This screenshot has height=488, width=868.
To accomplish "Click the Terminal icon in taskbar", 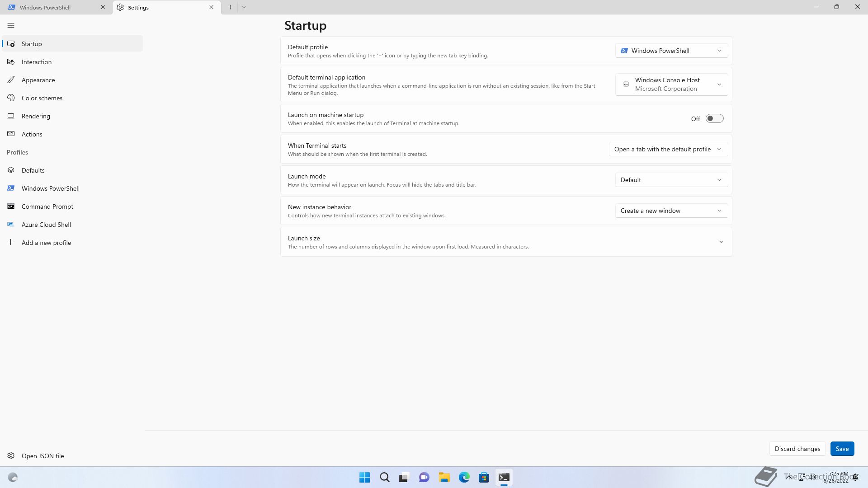I will click(x=504, y=478).
